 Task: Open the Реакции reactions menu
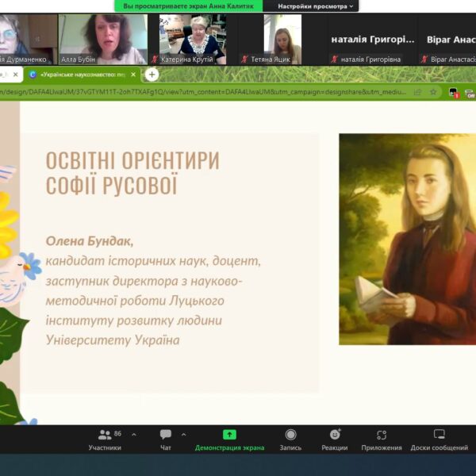[x=335, y=439]
